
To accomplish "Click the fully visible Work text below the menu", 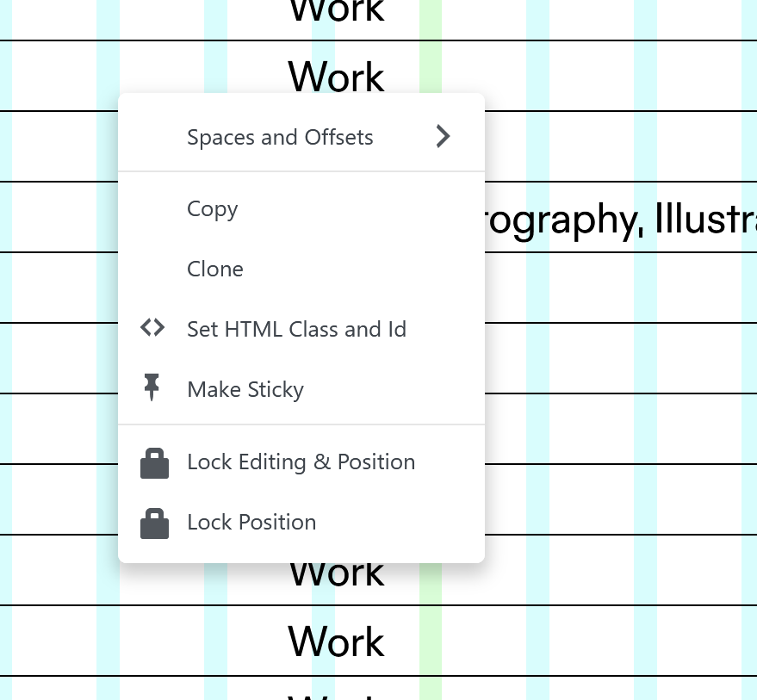I will (336, 641).
